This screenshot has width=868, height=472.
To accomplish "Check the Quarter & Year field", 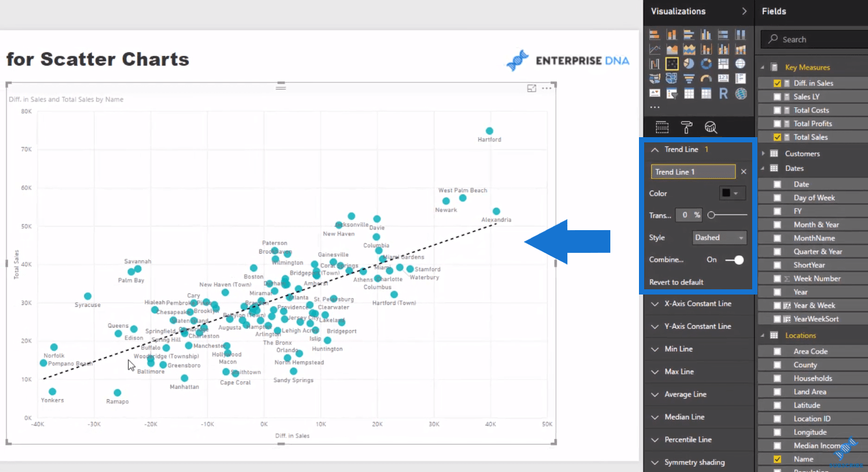I will point(777,252).
